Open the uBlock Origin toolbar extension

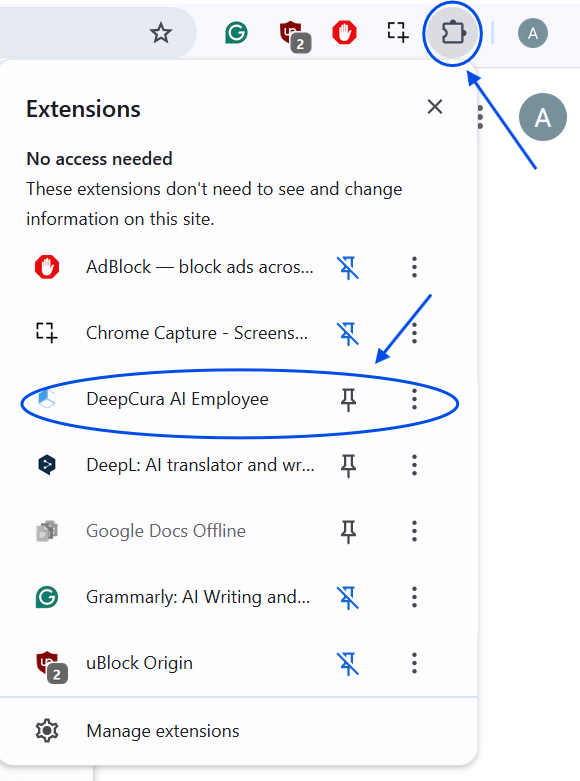(295, 36)
